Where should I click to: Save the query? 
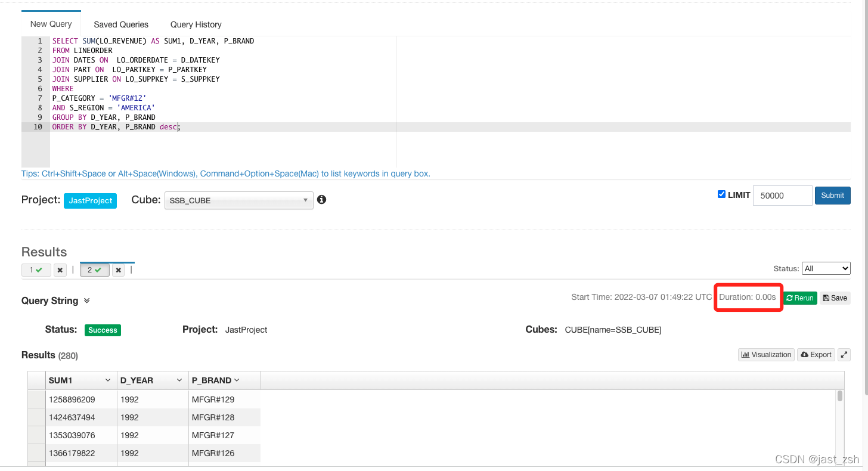pyautogui.click(x=835, y=298)
